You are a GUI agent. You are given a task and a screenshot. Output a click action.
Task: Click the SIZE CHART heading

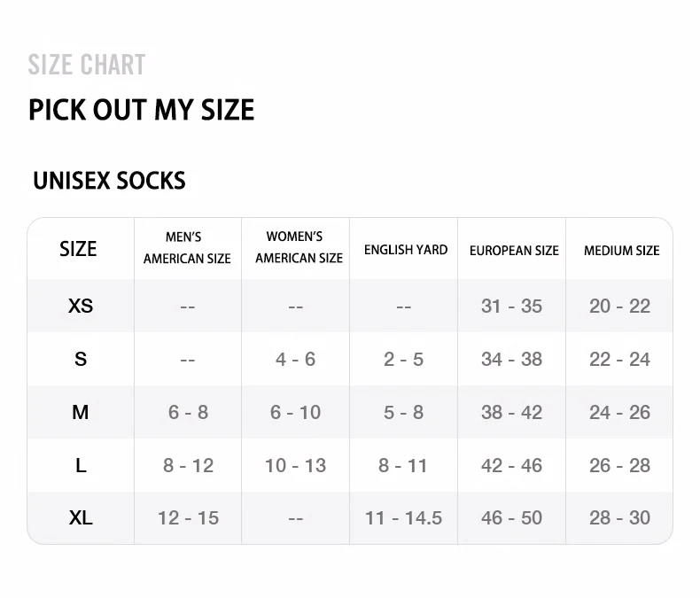[86, 65]
